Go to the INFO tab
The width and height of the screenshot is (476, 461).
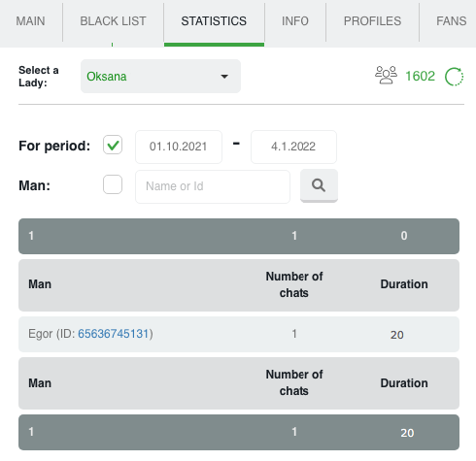point(295,21)
